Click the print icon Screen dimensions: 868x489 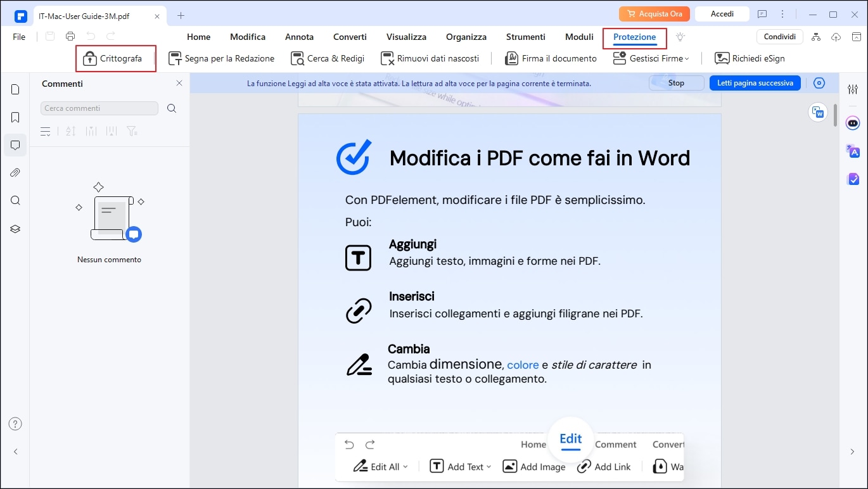(70, 37)
